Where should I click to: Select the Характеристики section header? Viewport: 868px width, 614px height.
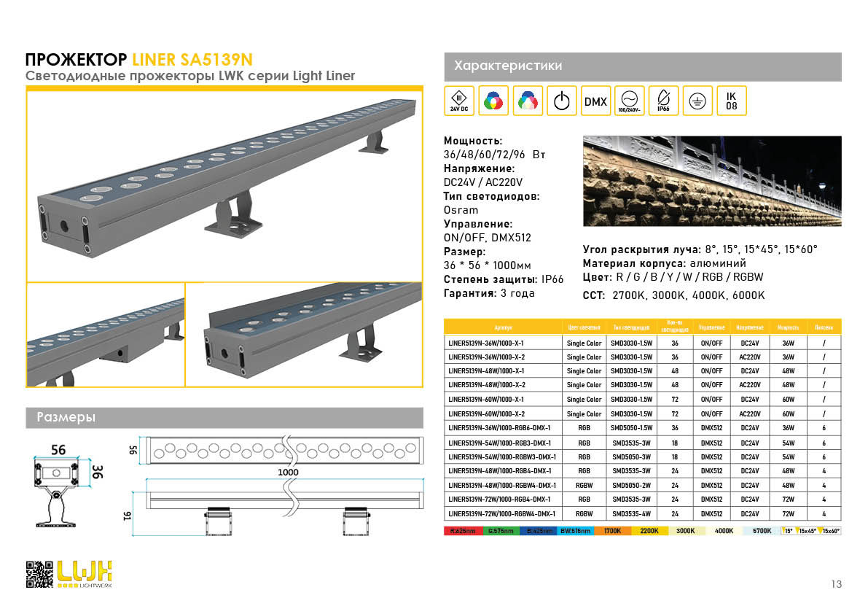click(x=642, y=66)
